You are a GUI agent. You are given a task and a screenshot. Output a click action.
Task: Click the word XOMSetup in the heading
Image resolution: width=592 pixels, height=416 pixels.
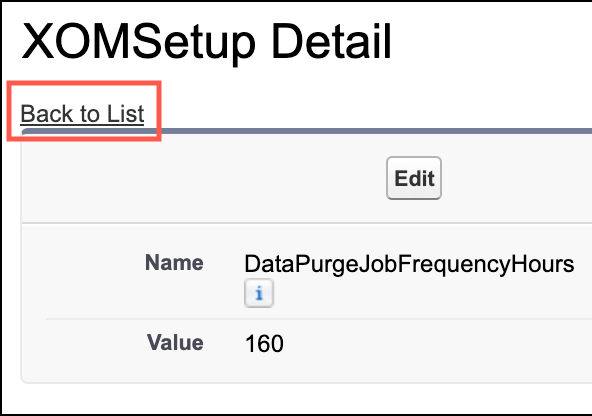(x=139, y=42)
